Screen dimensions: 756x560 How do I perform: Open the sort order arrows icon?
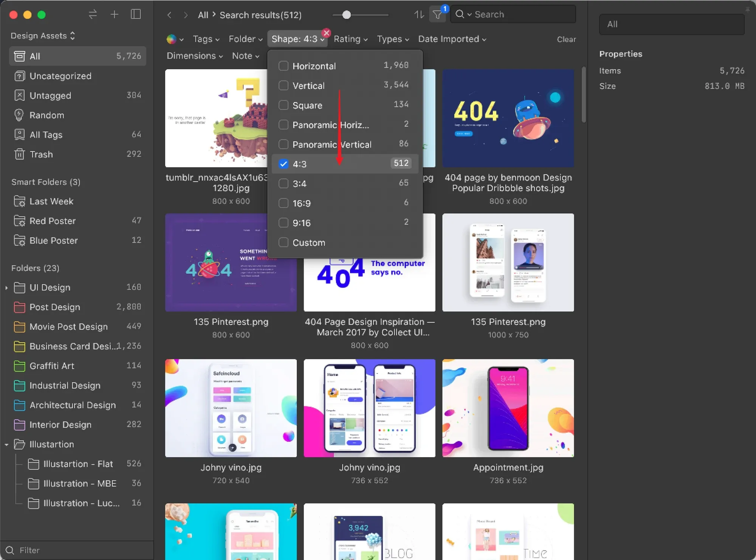[419, 15]
